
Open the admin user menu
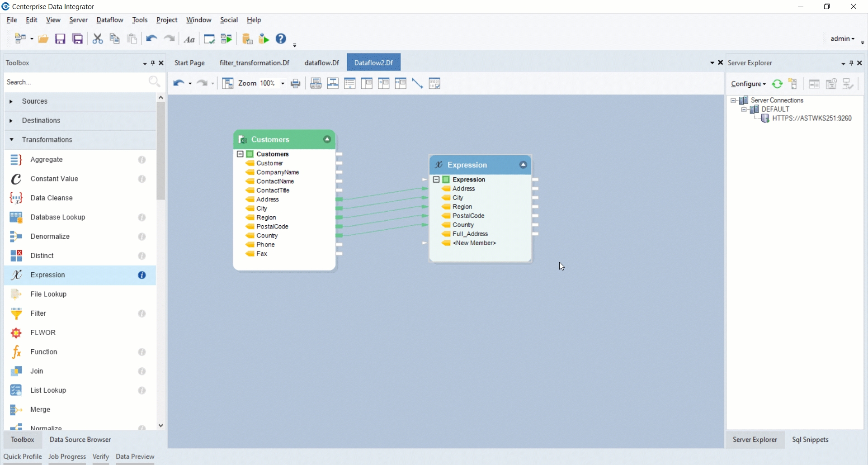tap(843, 39)
